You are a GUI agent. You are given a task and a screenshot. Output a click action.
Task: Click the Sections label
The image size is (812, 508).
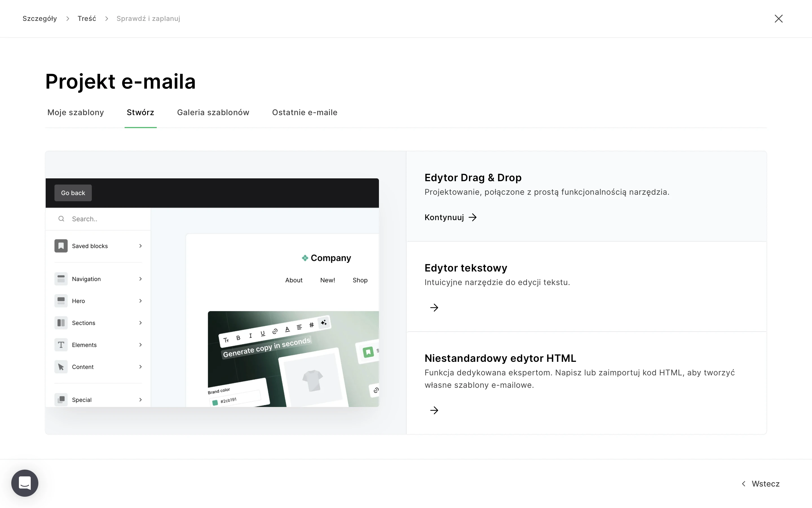(83, 323)
